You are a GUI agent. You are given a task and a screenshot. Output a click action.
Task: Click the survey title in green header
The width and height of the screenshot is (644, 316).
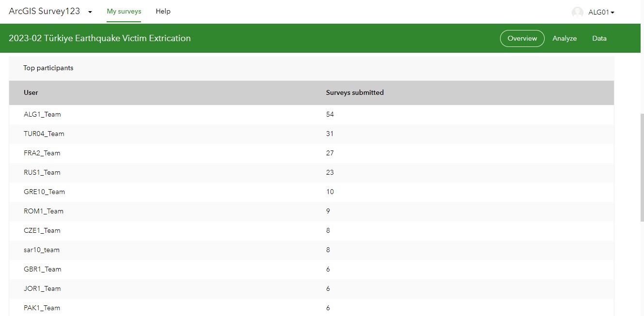[99, 39]
